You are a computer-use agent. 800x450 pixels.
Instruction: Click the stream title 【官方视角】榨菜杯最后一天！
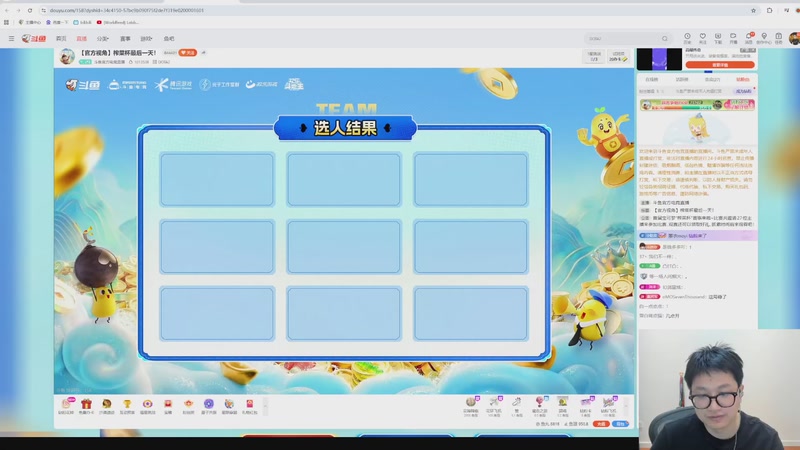(119, 53)
